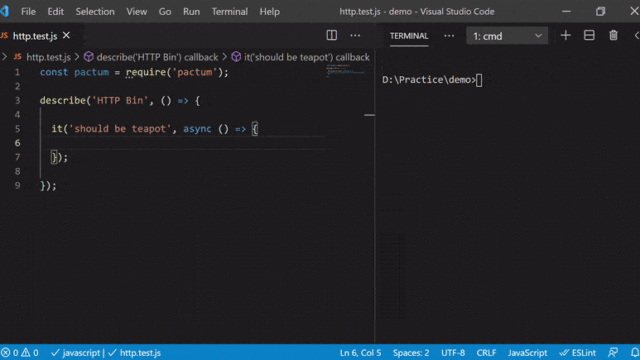Click Ln 6, Col 5 position indicator

[360, 353]
